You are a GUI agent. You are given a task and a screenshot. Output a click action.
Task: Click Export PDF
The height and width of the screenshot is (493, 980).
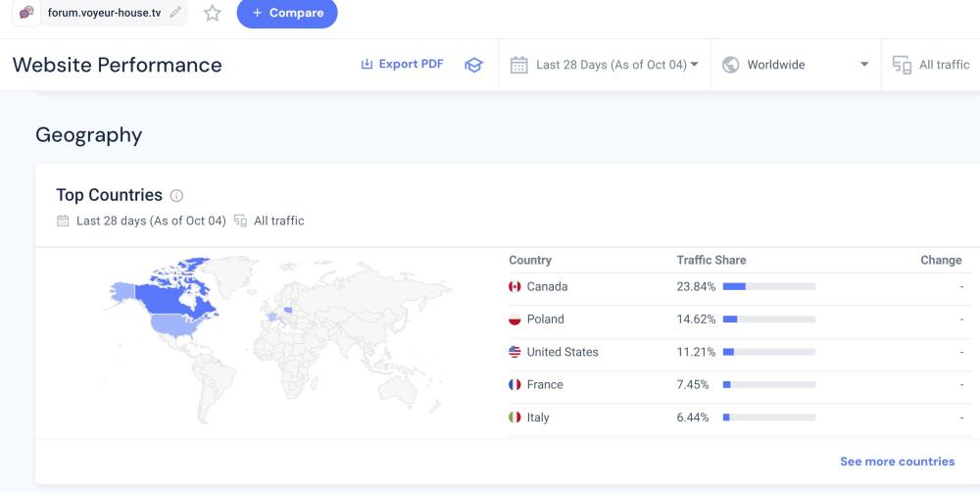pos(403,64)
